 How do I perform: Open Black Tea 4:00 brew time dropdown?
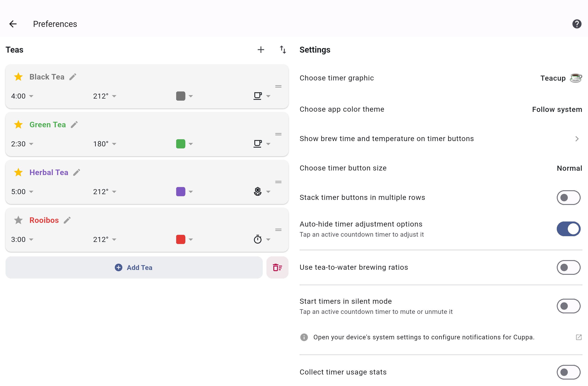click(x=22, y=96)
